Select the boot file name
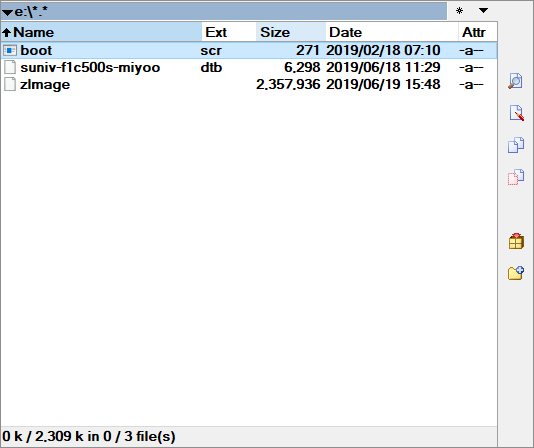Image resolution: width=534 pixels, height=448 pixels. [36, 50]
